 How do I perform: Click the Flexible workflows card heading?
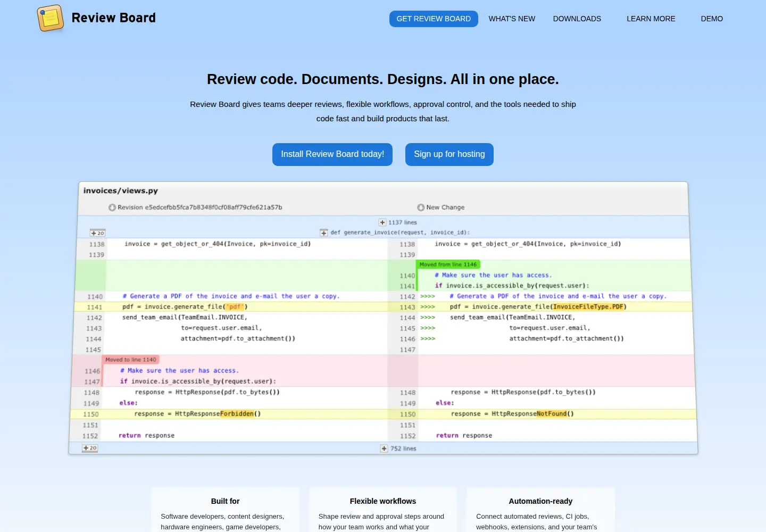(x=383, y=501)
